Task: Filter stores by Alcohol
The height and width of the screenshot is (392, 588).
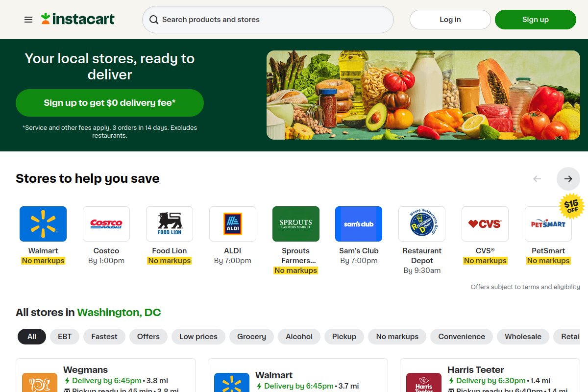Action: (x=299, y=337)
